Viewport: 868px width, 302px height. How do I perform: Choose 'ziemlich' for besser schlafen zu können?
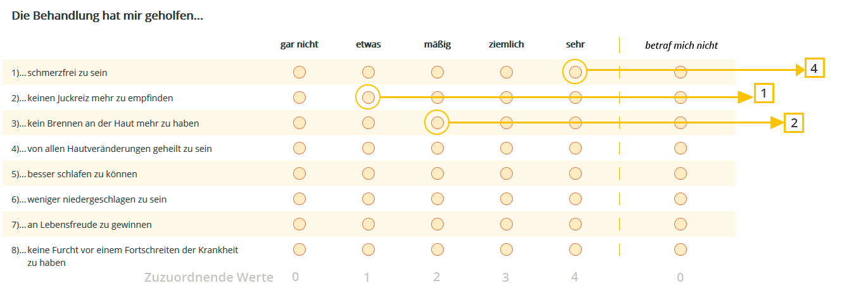(x=506, y=173)
